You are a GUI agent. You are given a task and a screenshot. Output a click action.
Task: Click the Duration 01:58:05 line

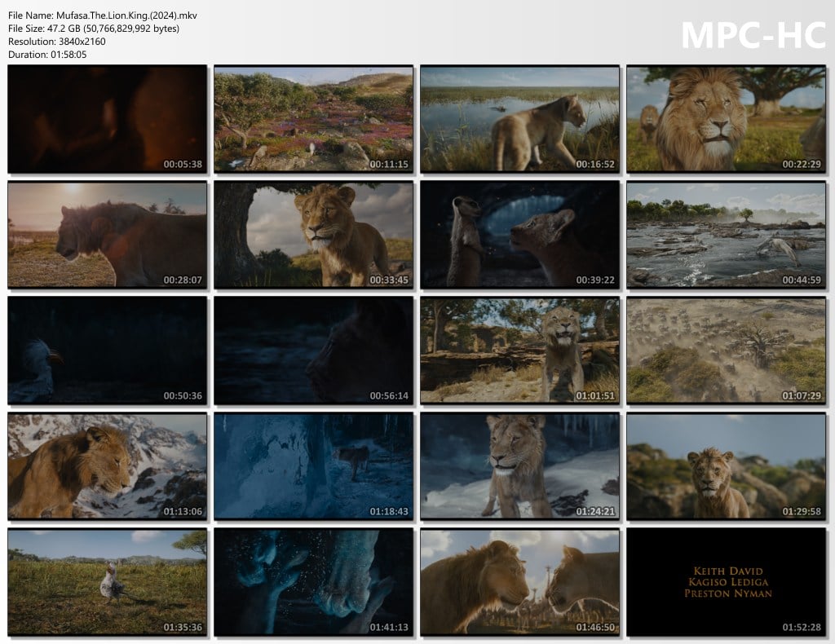[47, 55]
